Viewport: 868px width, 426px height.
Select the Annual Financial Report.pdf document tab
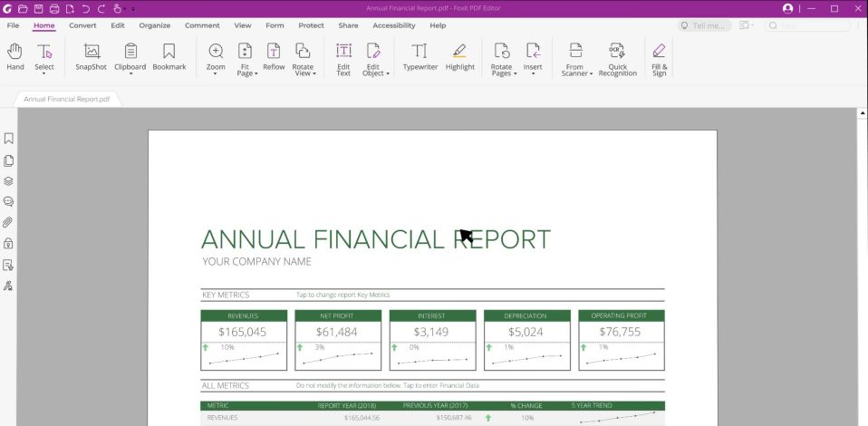point(66,99)
